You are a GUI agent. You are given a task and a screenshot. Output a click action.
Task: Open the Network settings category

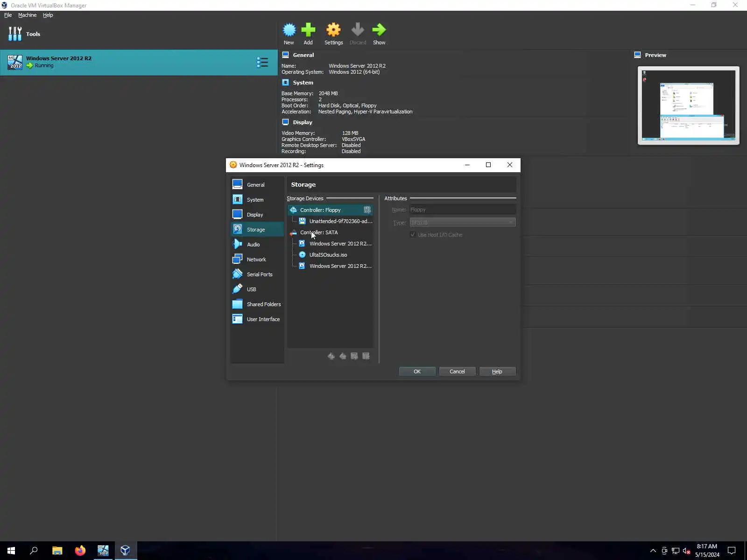(x=257, y=259)
